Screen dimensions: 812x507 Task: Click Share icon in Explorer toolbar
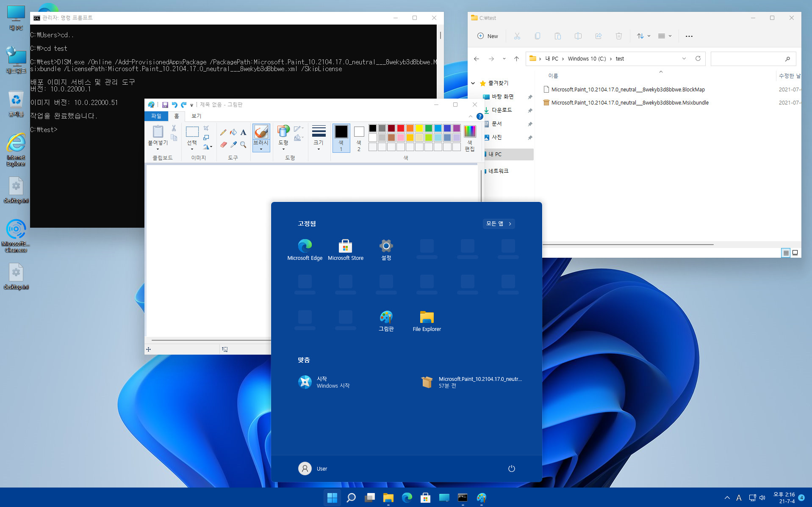pos(598,36)
